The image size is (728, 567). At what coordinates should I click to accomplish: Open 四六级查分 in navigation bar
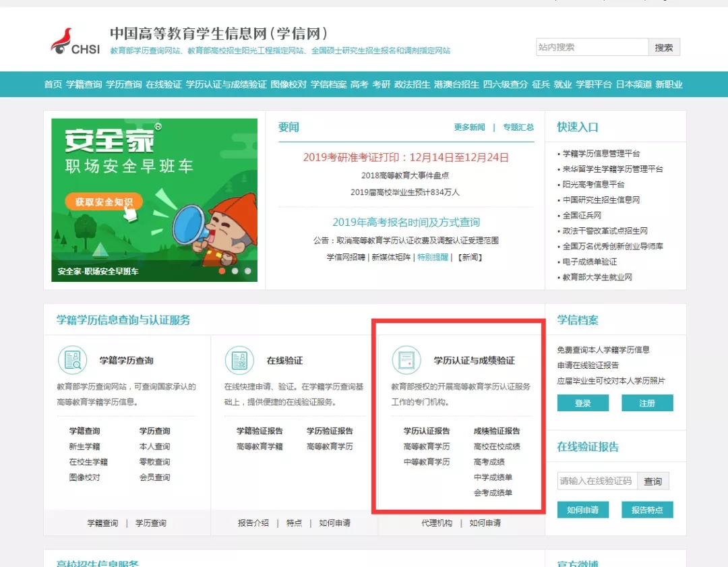pos(506,84)
